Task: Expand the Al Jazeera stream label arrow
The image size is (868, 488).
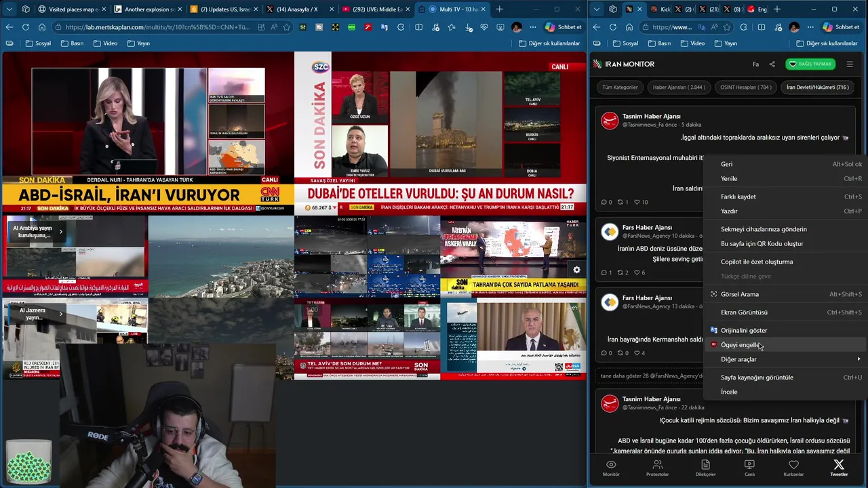Action: [60, 313]
